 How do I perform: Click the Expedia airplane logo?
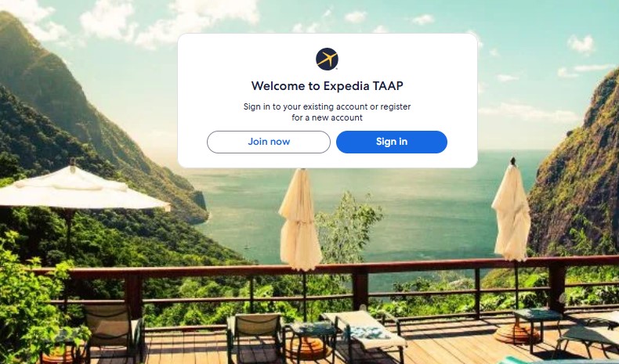click(327, 59)
